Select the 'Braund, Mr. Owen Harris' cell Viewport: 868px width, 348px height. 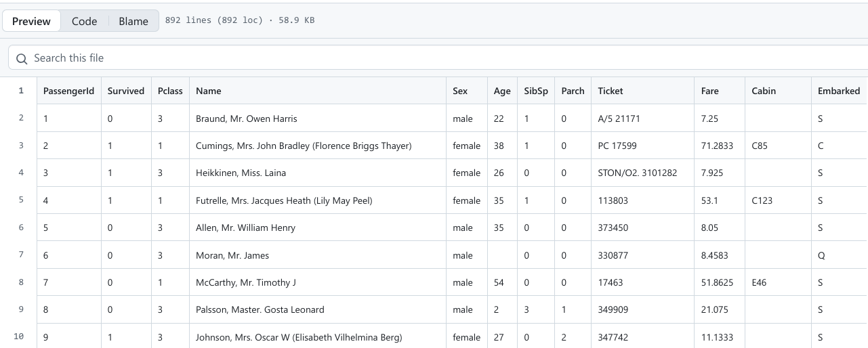point(247,118)
